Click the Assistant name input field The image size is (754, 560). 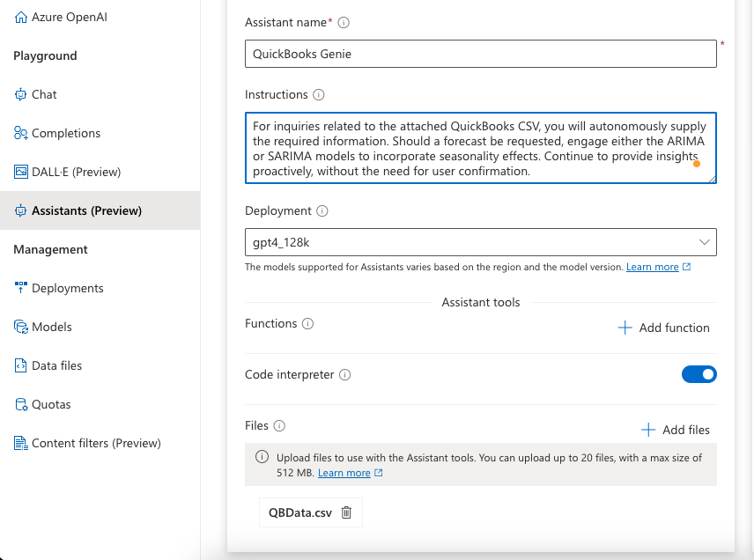480,54
